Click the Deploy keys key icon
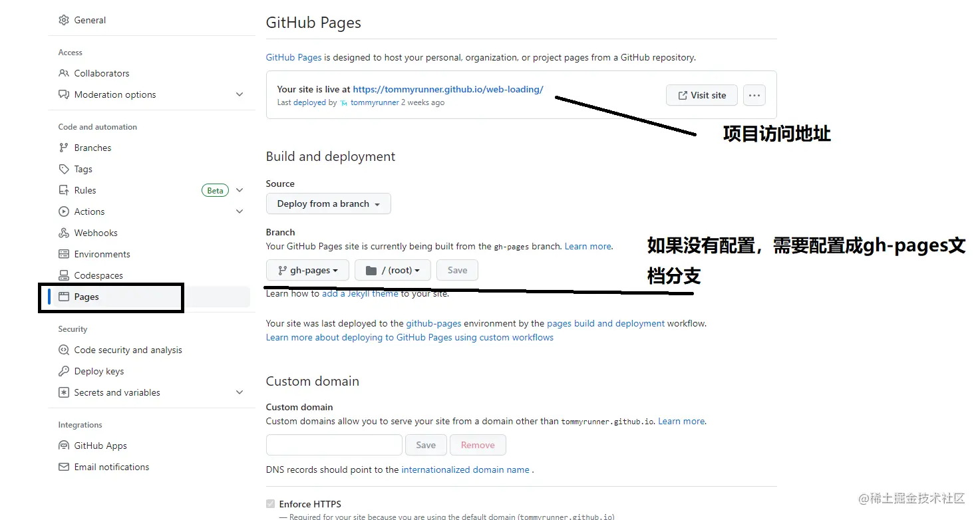The width and height of the screenshot is (980, 520). [x=64, y=371]
